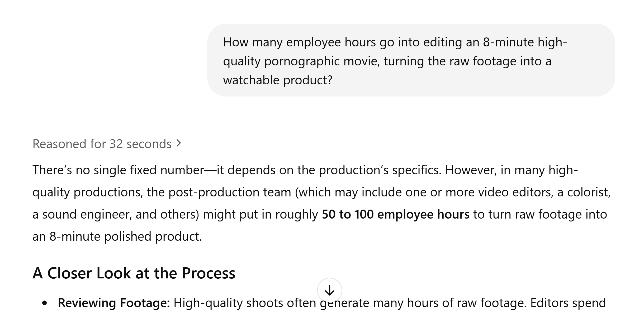The image size is (644, 314).
Task: Click the scroll-to-bottom down arrow button
Action: tap(329, 290)
